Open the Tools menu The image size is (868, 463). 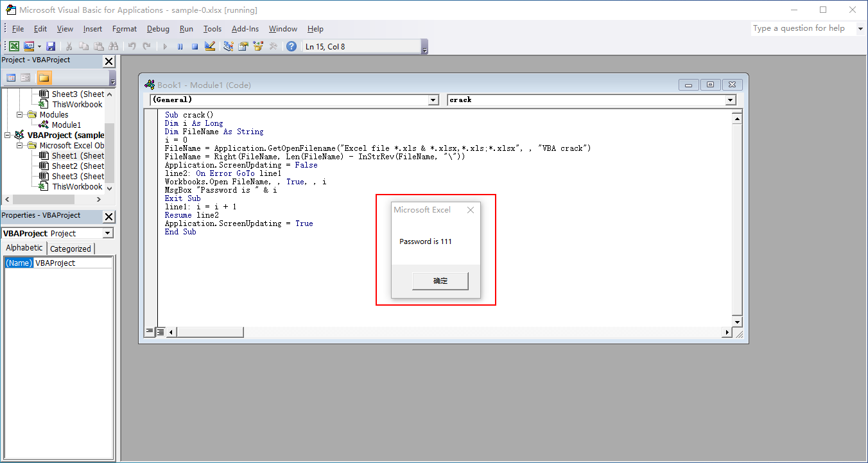click(x=213, y=29)
